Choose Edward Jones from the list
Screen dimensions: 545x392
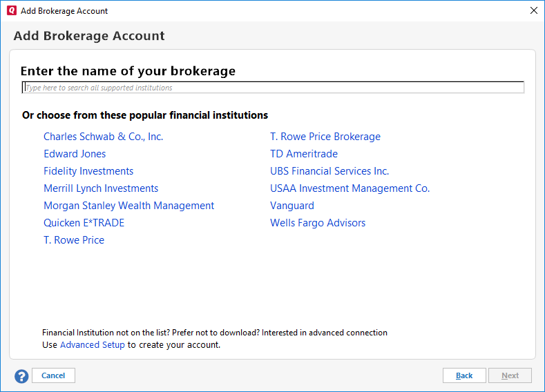(75, 154)
